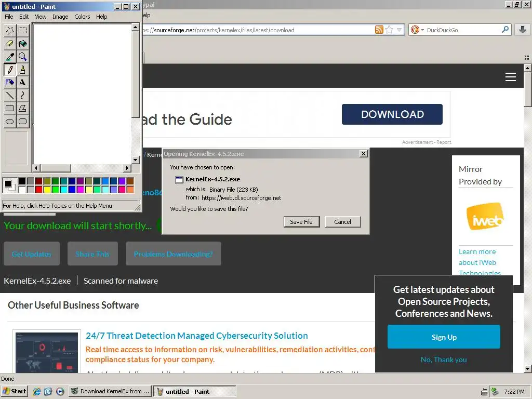This screenshot has width=532, height=399.
Task: Pick the yellow color swatch in Paint
Action: click(x=47, y=189)
